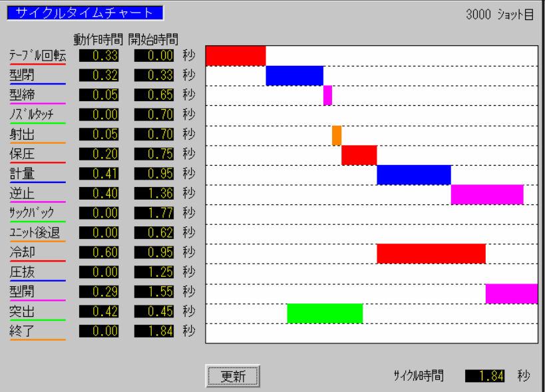
Task: Click the 終了 row label
Action: coord(22,331)
